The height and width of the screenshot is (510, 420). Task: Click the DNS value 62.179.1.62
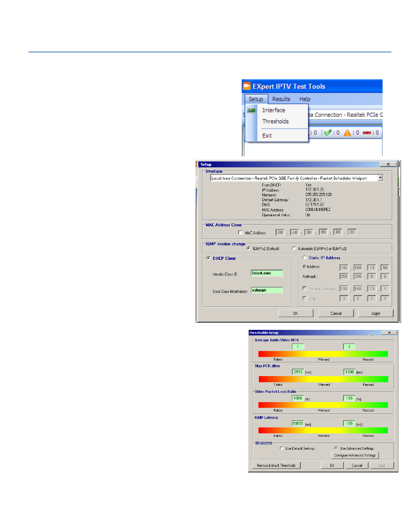[315, 205]
